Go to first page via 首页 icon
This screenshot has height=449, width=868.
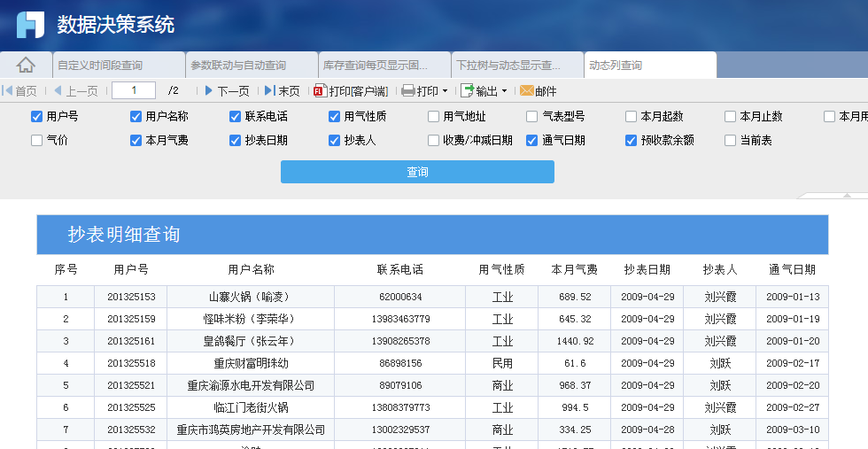pos(7,90)
